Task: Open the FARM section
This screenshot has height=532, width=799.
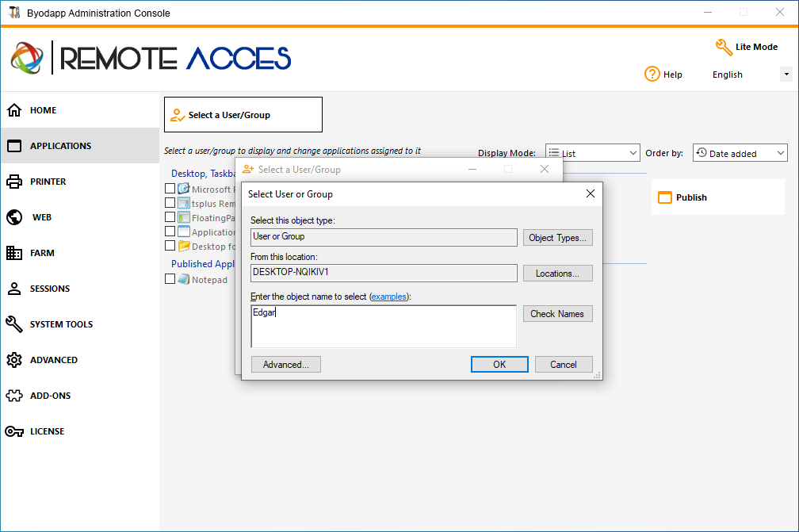Action: pos(80,253)
